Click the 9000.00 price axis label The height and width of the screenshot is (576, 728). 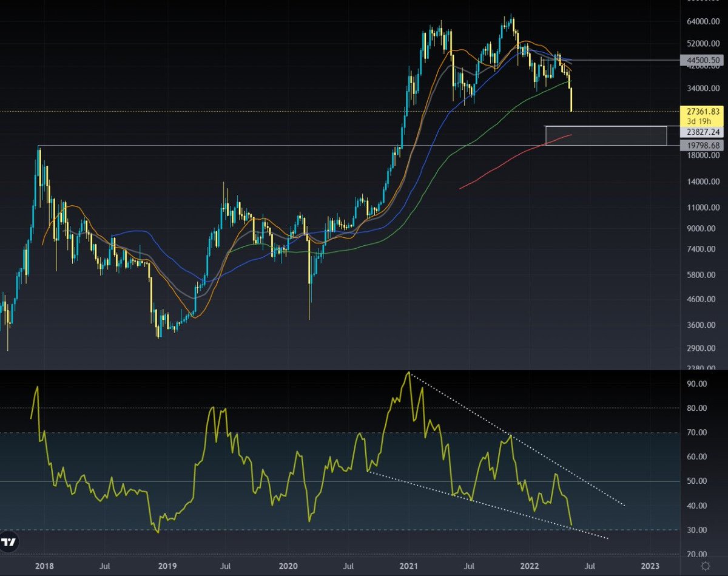[x=701, y=229]
